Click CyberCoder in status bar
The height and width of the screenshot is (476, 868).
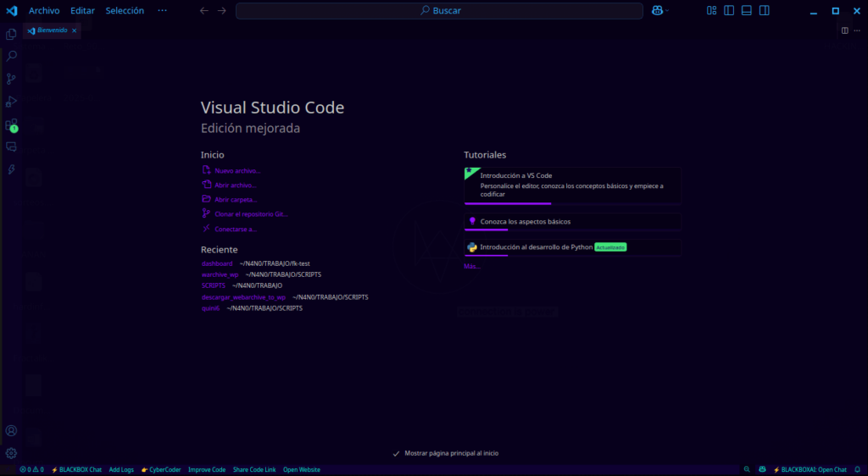tap(161, 469)
